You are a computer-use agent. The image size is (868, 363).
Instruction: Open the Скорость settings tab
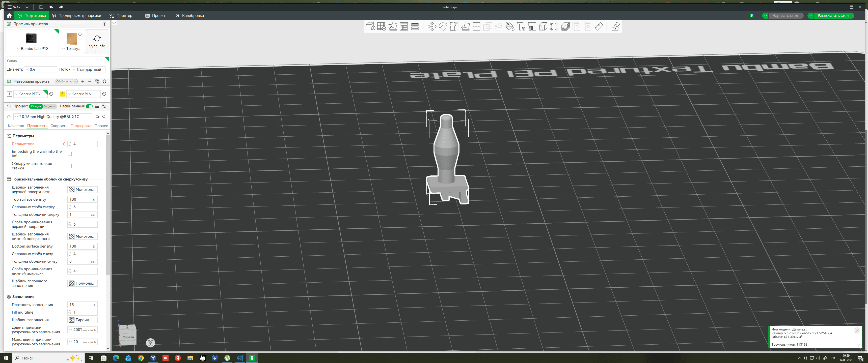click(x=59, y=126)
